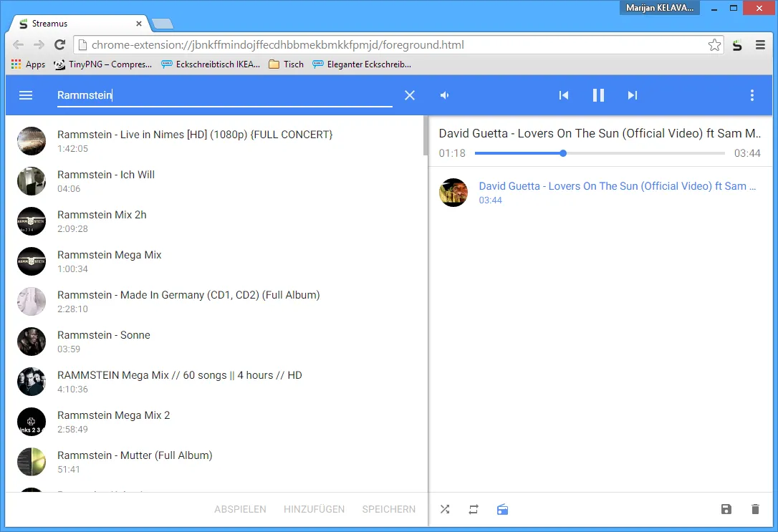Viewport: 778px width, 532px height.
Task: Click David Guetta stream item title
Action: [x=618, y=186]
